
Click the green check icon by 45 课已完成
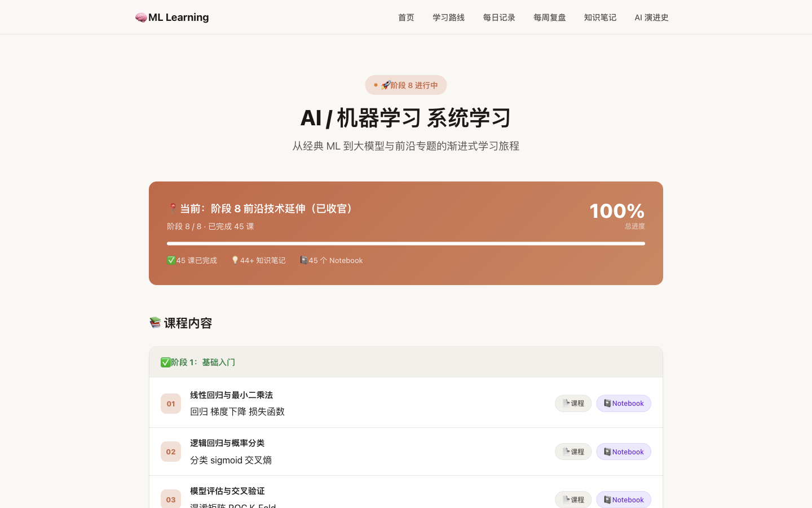pyautogui.click(x=171, y=260)
